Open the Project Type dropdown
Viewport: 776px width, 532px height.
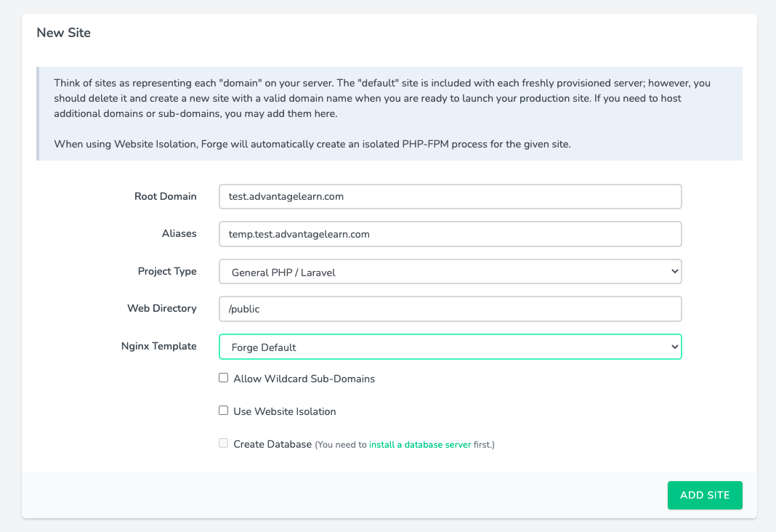pos(450,272)
